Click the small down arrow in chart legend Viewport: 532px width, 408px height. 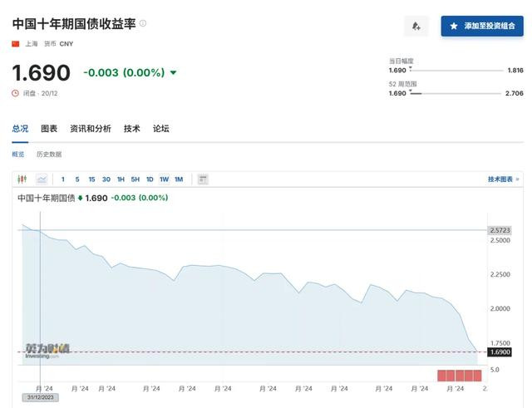coord(80,198)
